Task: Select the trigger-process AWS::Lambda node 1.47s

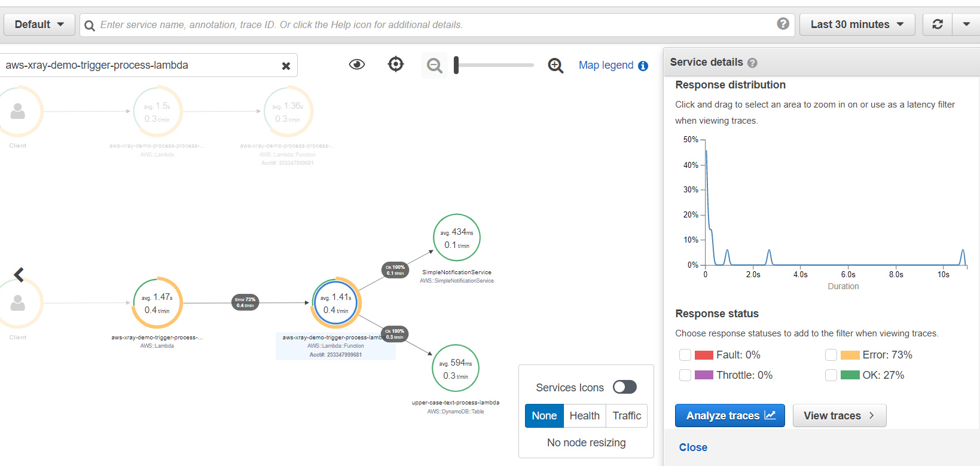Action: point(157,303)
